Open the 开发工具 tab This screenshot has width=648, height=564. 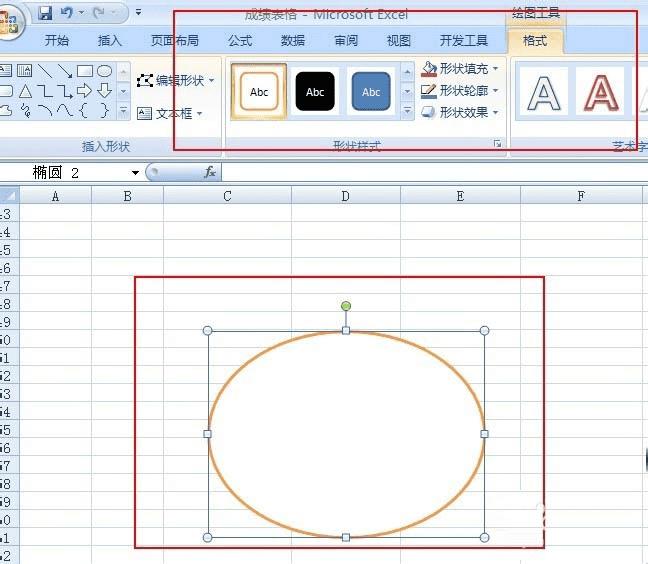(464, 40)
